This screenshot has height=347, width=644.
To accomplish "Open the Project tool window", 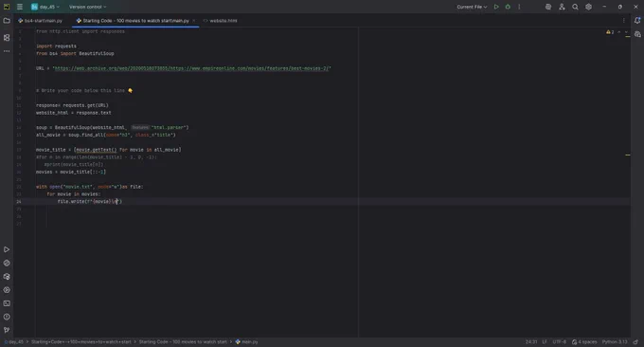I will click(x=7, y=21).
